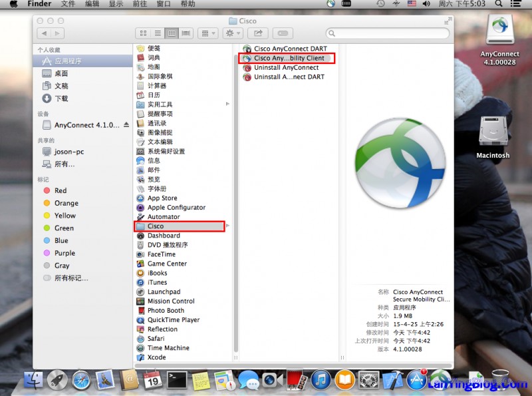
Task: Open iBooks from the Dock
Action: (344, 380)
